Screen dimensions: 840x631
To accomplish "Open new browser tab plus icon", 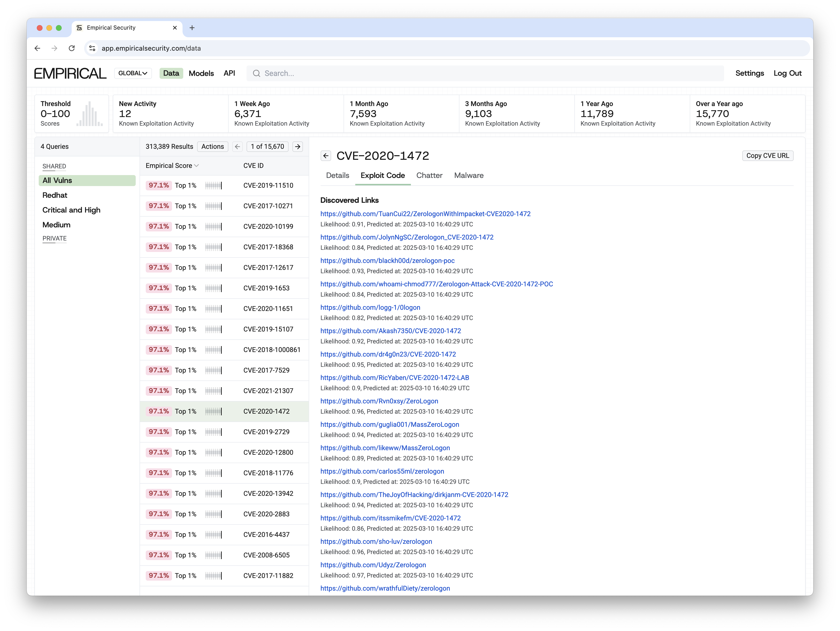I will tap(192, 28).
